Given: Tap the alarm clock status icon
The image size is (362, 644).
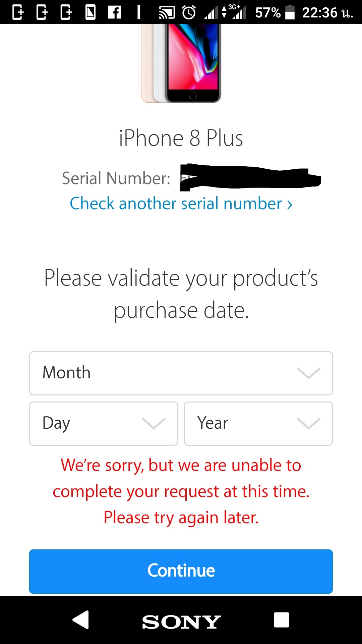Looking at the screenshot, I should [189, 12].
